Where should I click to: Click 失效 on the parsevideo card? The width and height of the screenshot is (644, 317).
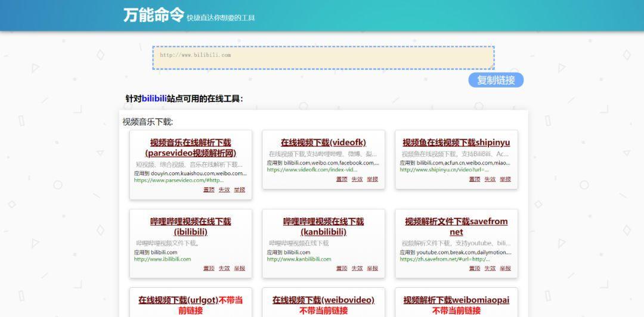pyautogui.click(x=224, y=189)
